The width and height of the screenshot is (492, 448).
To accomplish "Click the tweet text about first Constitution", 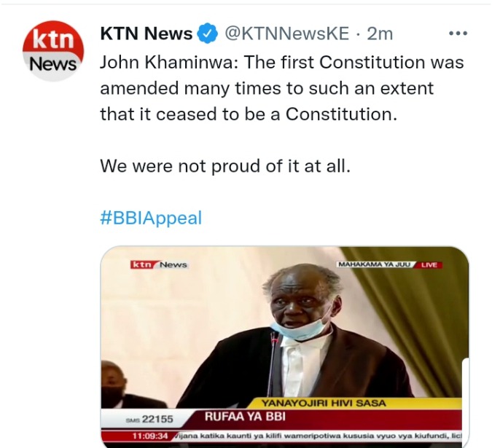I will click(x=282, y=88).
